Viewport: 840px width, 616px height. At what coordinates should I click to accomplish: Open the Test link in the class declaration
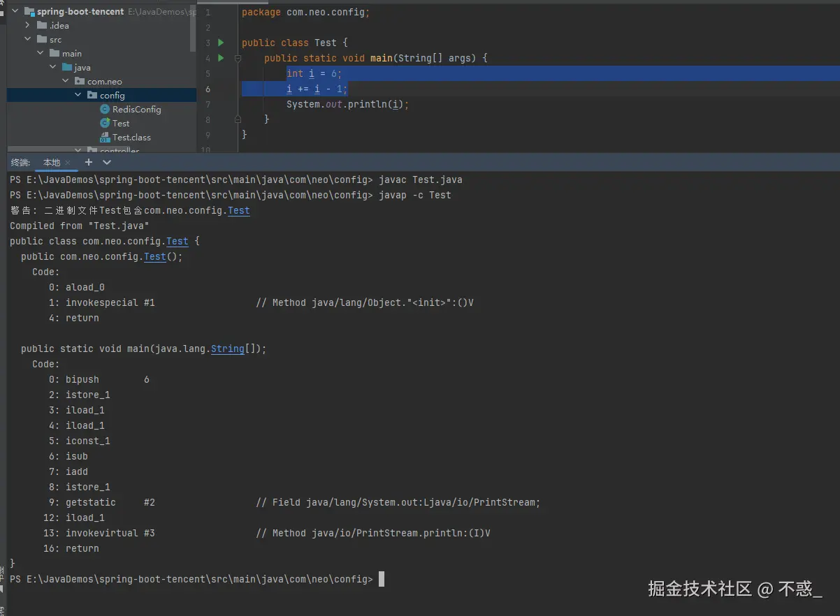178,241
